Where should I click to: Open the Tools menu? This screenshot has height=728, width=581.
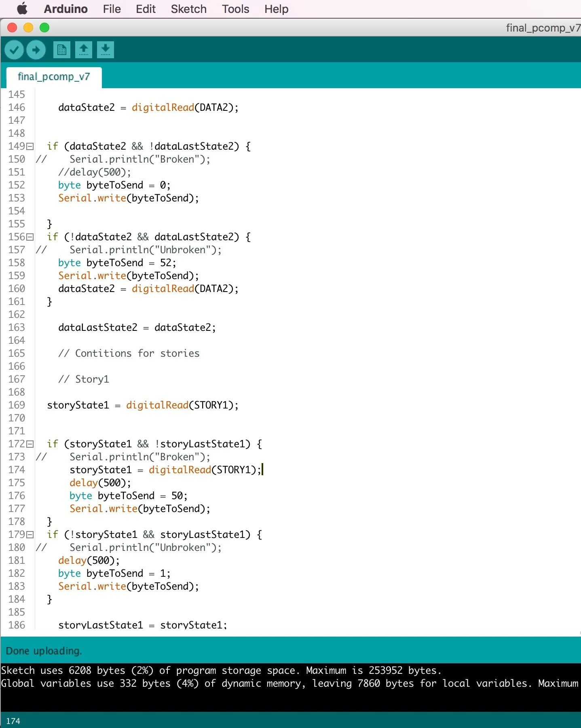(236, 9)
